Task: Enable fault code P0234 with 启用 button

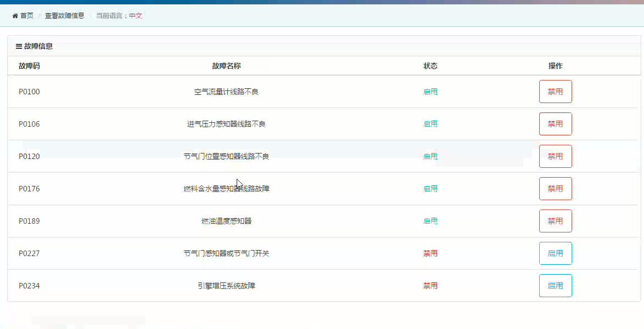Action: click(x=555, y=286)
